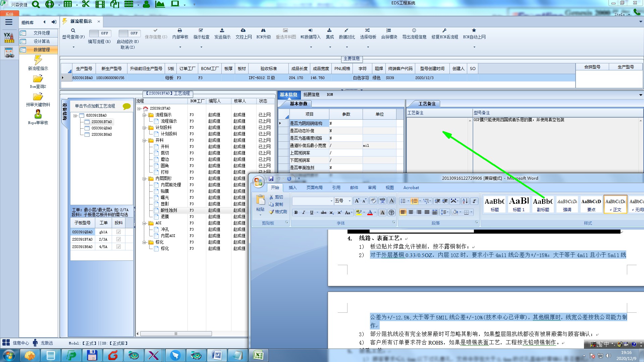Switch to the 拓展信息 tab
Screen dimensions: 644x362
[x=311, y=95]
